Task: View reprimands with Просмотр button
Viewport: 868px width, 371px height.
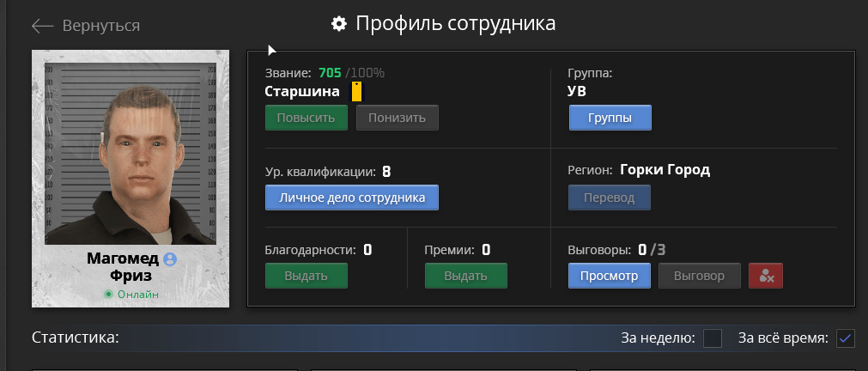Action: [x=610, y=276]
